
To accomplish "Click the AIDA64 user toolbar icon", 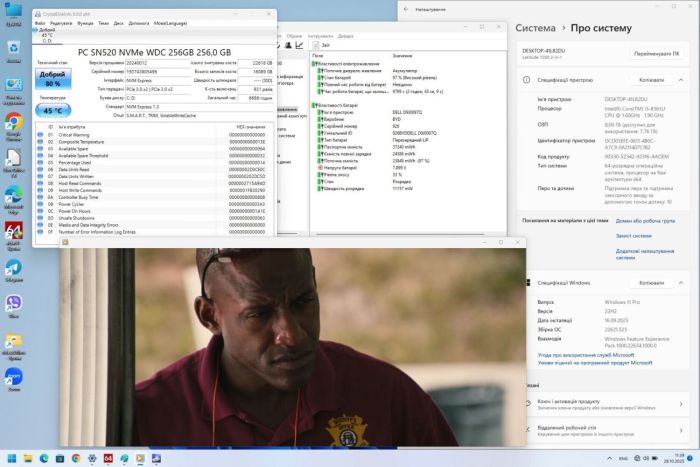I will [288, 45].
